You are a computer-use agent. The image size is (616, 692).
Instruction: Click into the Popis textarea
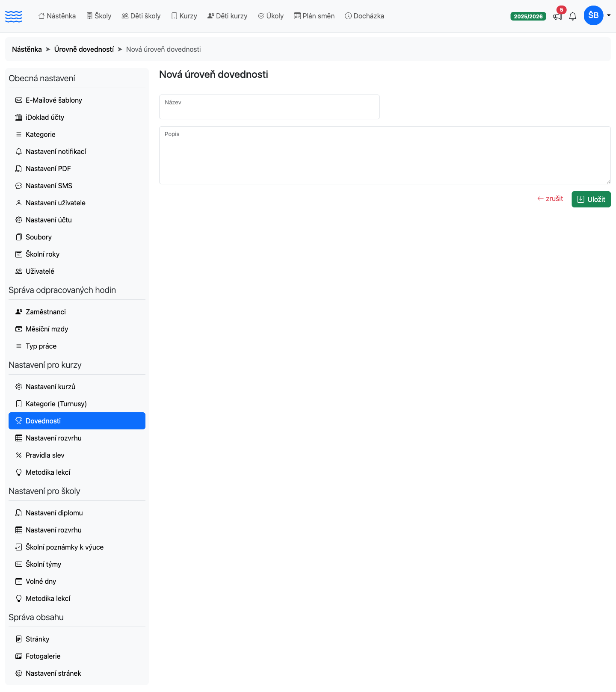click(385, 155)
